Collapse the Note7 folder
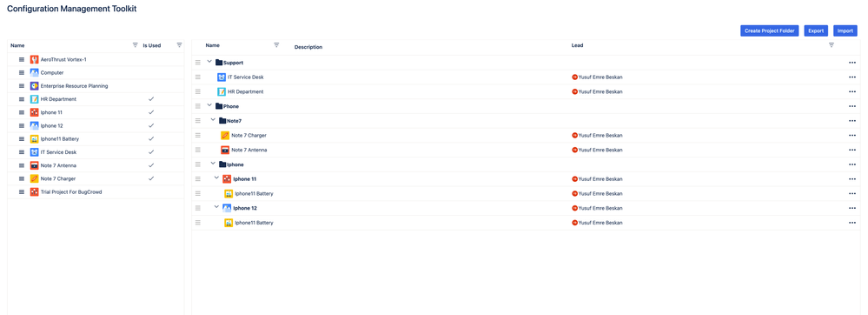868x315 pixels. coord(213,120)
